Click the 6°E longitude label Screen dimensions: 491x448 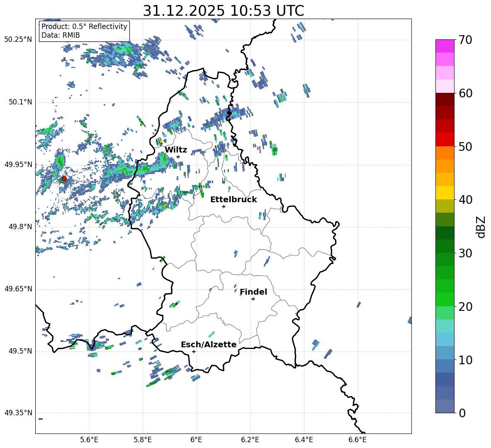point(196,440)
